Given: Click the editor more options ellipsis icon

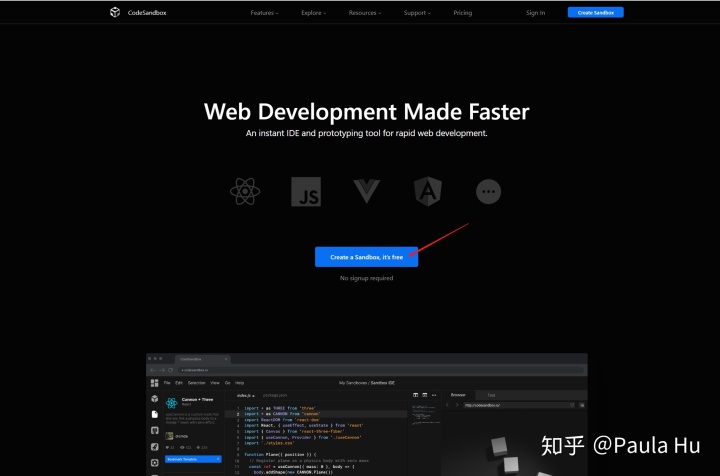Looking at the screenshot, I should [x=434, y=395].
